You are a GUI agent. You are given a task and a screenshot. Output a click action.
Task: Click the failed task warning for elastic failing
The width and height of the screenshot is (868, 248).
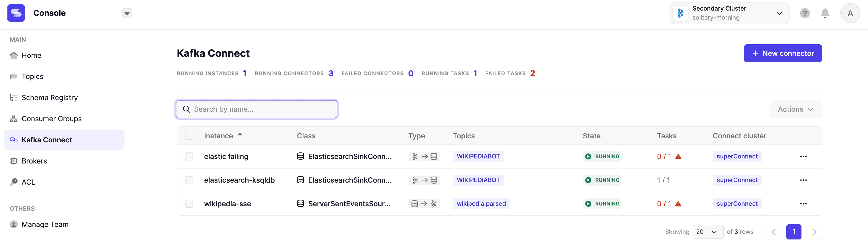point(678,156)
